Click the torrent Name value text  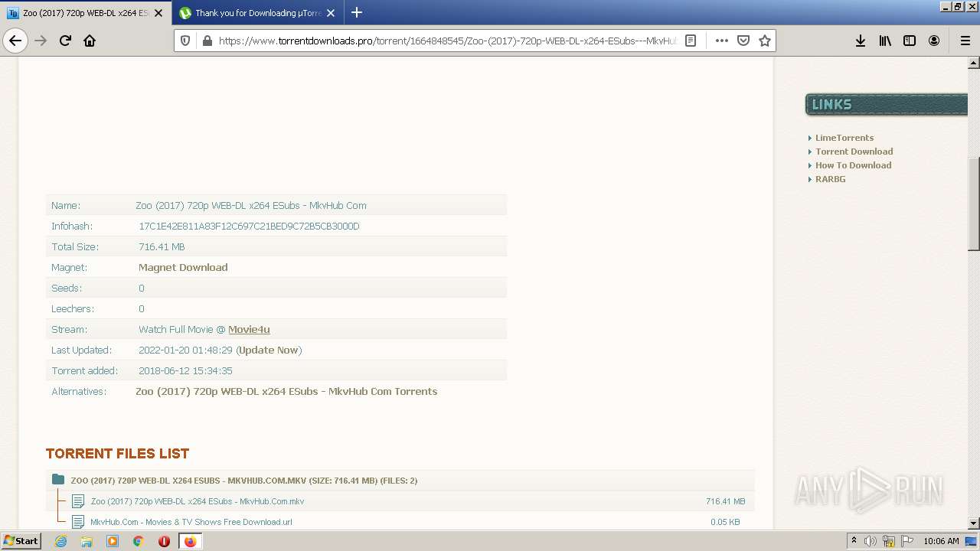coord(251,205)
